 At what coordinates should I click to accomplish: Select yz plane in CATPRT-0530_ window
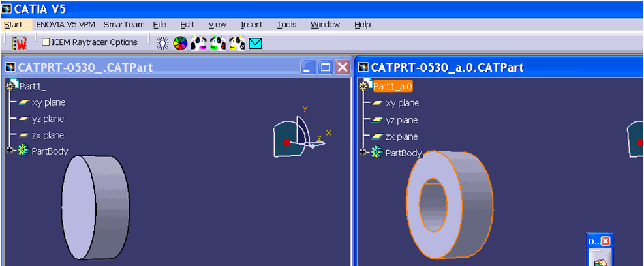[48, 119]
